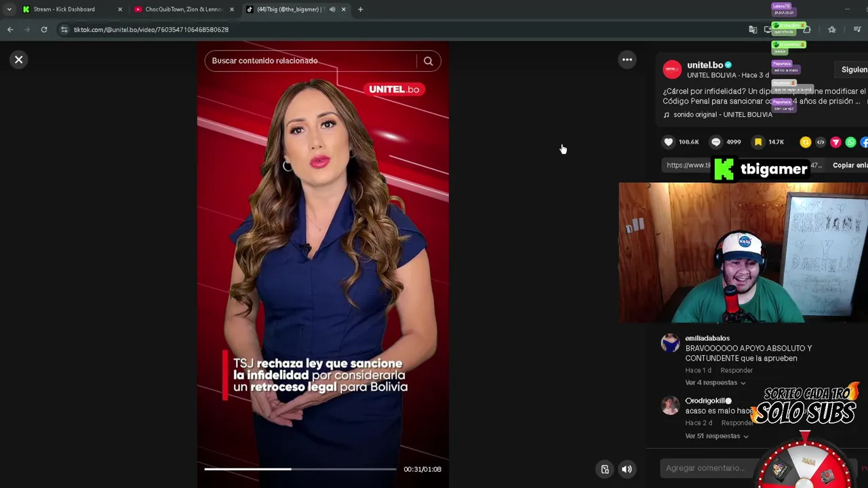
Task: Close the TikTok video viewer with X
Action: click(19, 60)
